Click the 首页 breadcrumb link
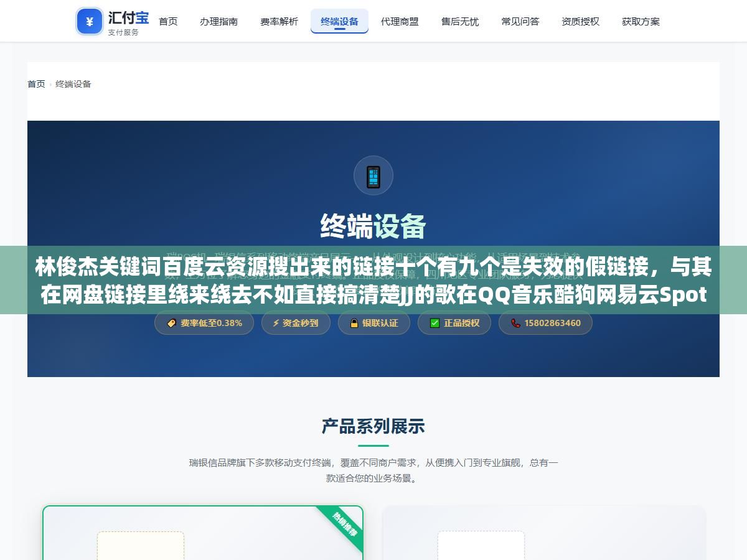The width and height of the screenshot is (747, 560). pyautogui.click(x=36, y=84)
